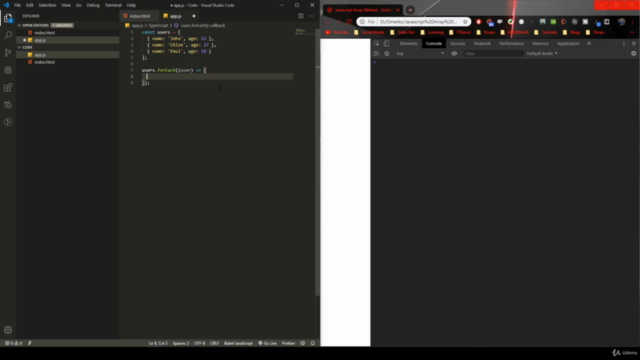640x360 pixels.
Task: Open the Console settings gear
Action: pos(633,53)
